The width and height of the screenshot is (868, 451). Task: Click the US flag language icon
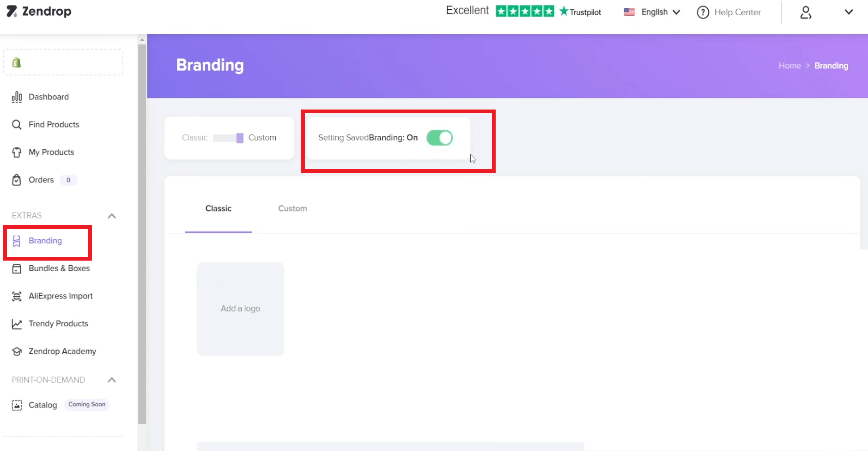click(629, 12)
